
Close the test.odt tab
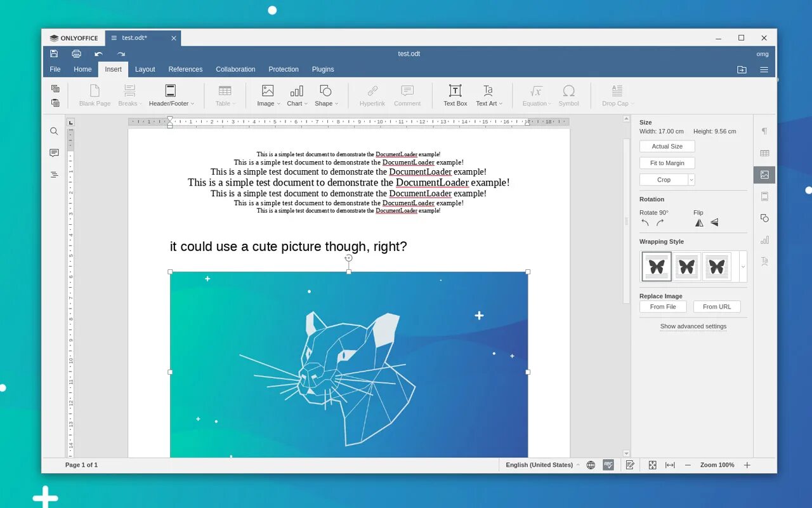point(174,38)
